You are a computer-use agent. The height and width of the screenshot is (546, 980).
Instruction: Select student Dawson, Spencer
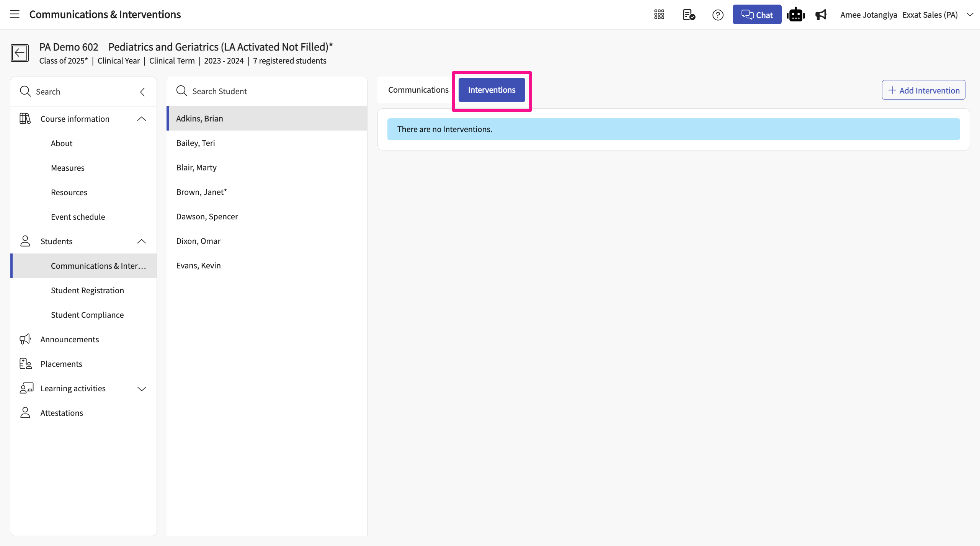coord(207,217)
